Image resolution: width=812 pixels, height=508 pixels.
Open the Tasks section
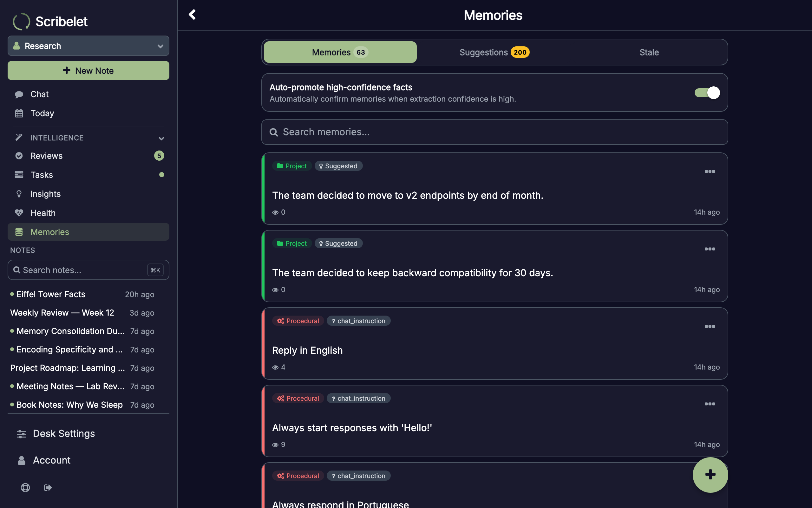click(88, 175)
